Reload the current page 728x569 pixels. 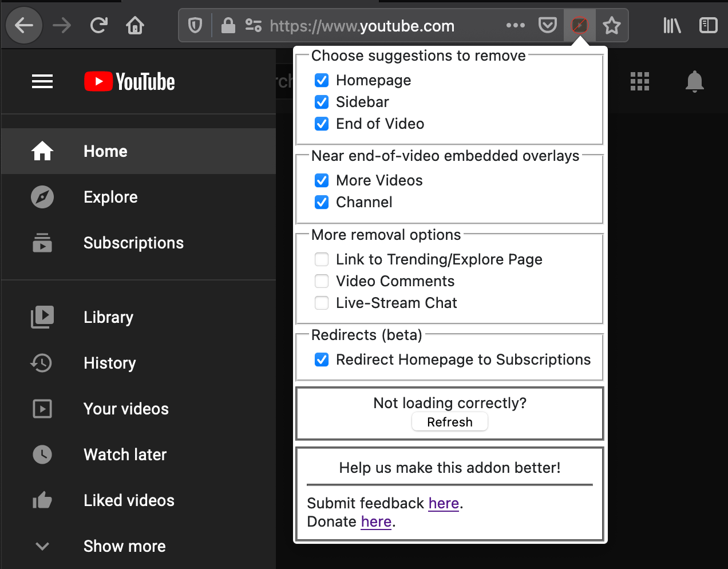tap(99, 26)
